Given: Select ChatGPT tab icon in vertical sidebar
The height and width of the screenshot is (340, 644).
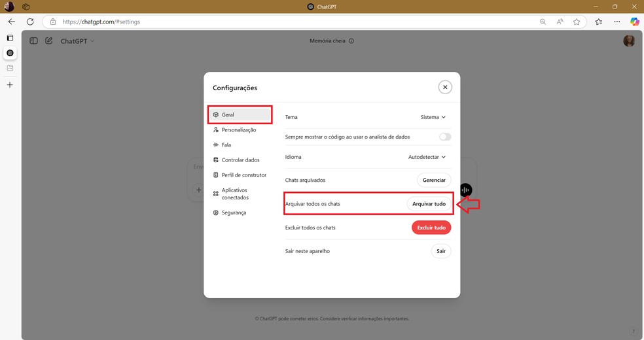Looking at the screenshot, I should (x=10, y=53).
